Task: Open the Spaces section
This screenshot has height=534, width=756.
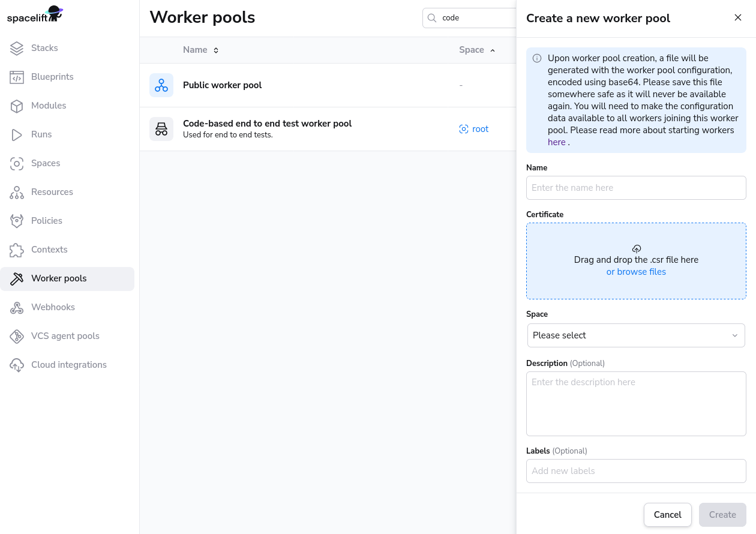Action: coord(46,163)
